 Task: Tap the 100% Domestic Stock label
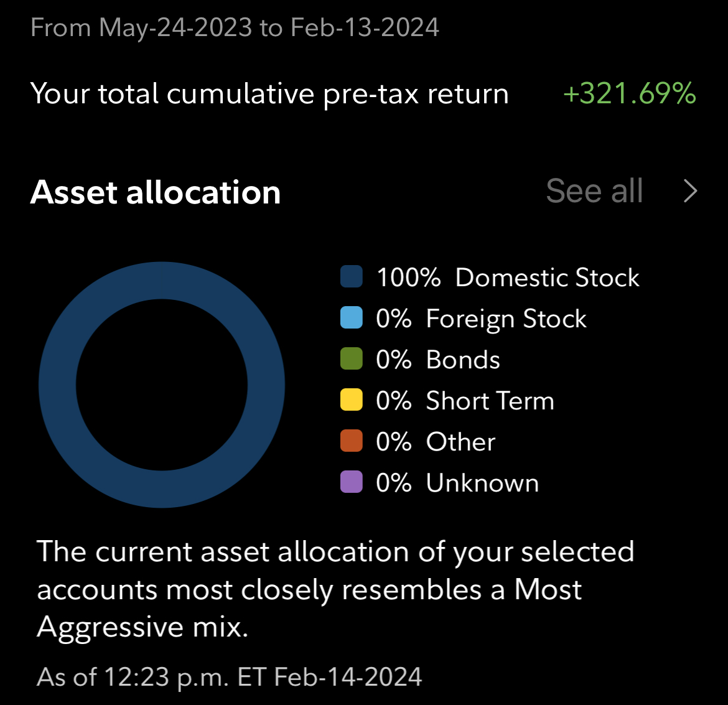pyautogui.click(x=508, y=278)
